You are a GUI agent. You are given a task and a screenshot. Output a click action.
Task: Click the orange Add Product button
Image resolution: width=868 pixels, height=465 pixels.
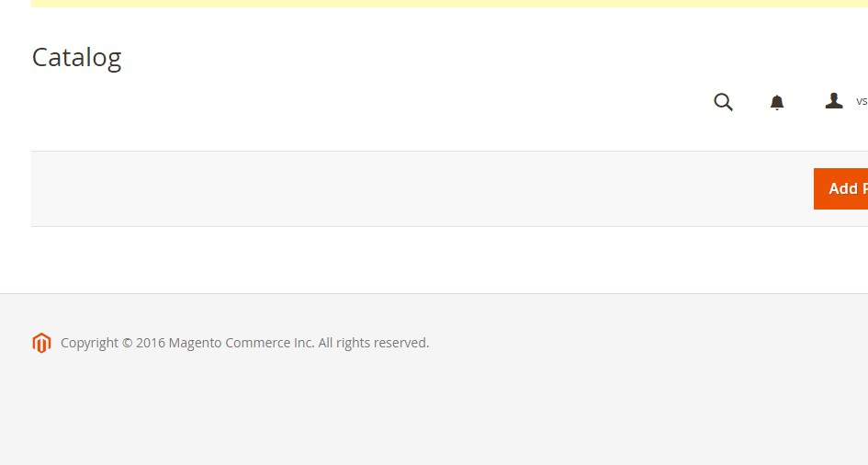tap(840, 188)
